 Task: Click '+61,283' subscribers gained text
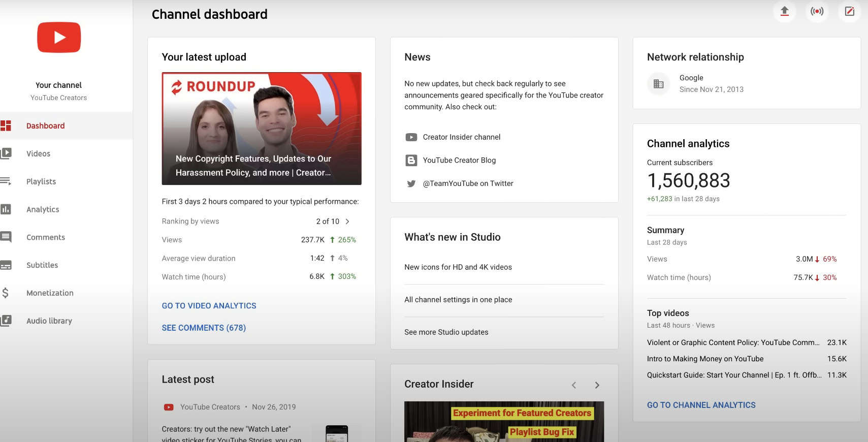tap(659, 199)
